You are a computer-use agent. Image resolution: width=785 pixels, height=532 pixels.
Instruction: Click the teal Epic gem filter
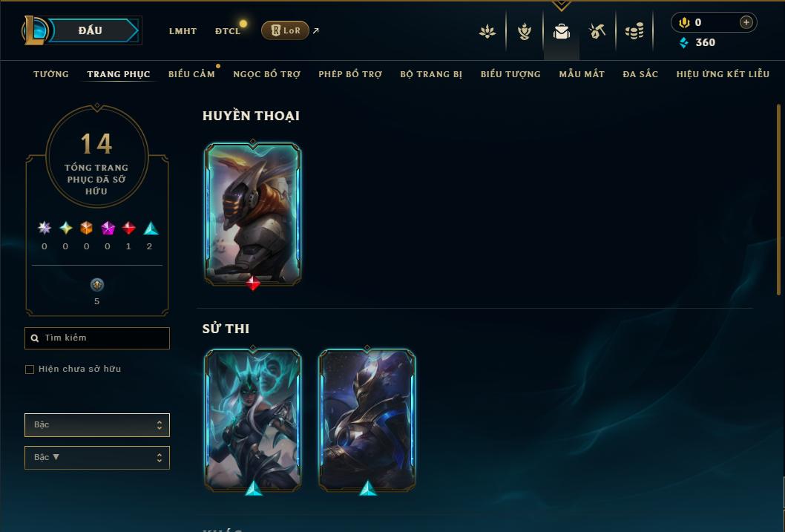point(151,229)
